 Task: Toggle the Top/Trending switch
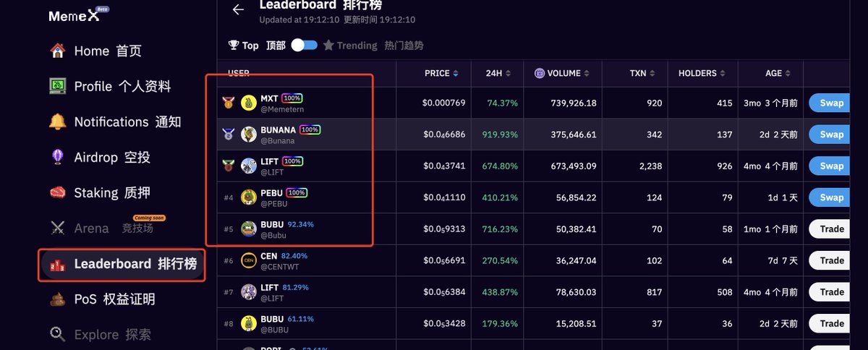305,45
